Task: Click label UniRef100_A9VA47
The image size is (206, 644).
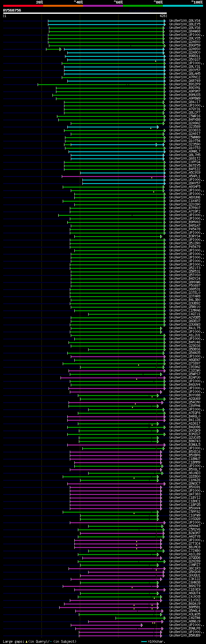Action: click(x=185, y=526)
